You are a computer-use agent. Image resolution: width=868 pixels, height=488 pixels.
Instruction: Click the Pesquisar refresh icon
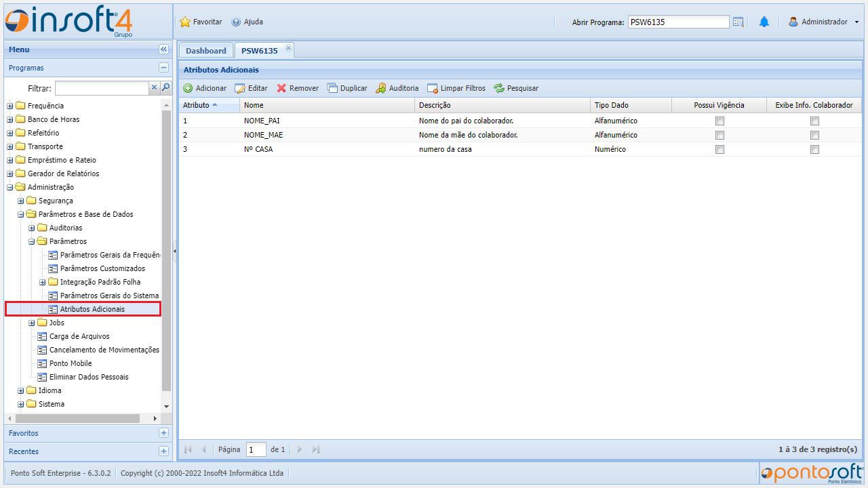(x=499, y=88)
